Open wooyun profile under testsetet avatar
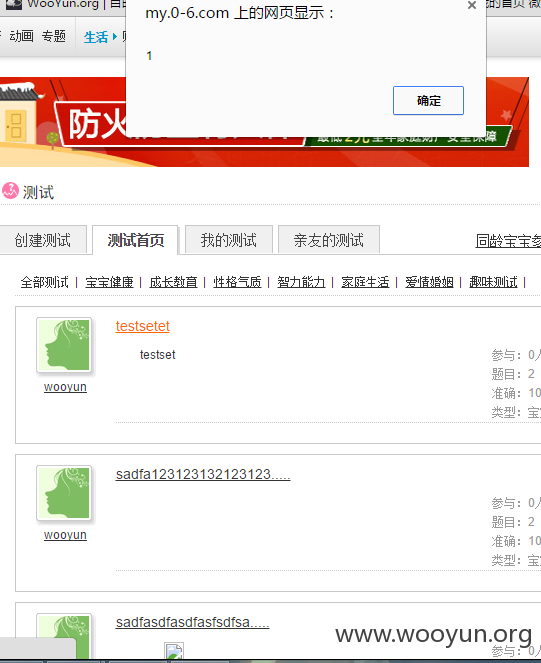541x663 pixels. (x=65, y=387)
